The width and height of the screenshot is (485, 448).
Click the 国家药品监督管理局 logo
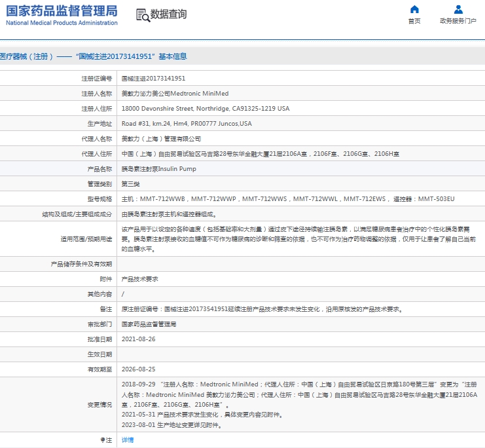click(62, 11)
